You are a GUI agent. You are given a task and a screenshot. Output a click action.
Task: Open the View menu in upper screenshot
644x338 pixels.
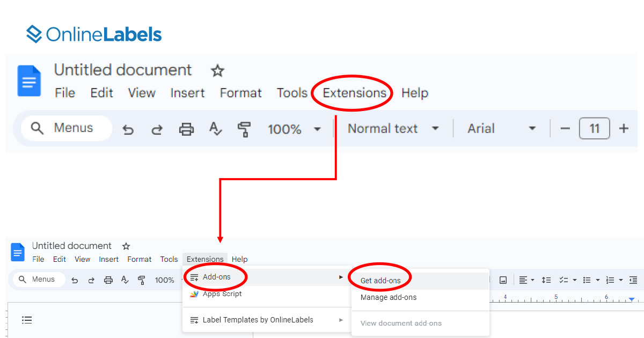point(142,93)
